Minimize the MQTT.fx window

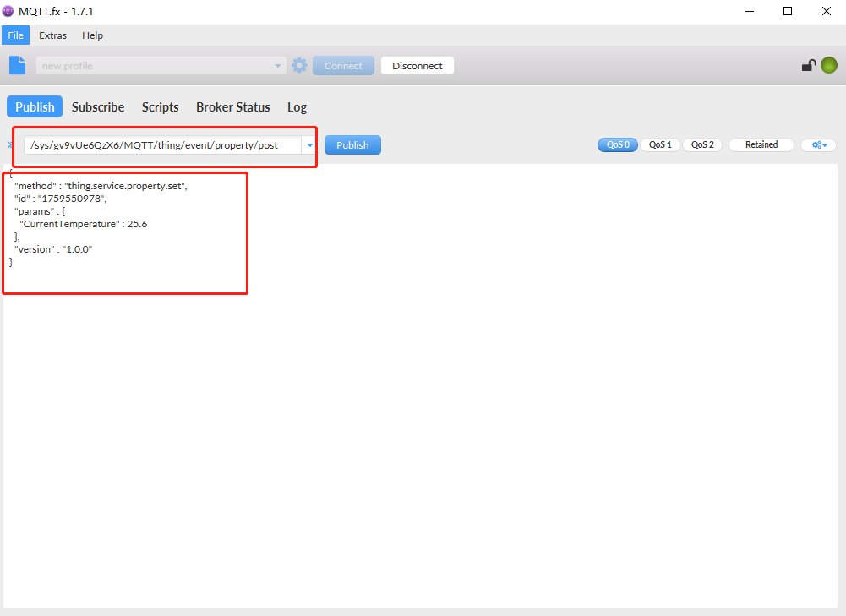750,11
